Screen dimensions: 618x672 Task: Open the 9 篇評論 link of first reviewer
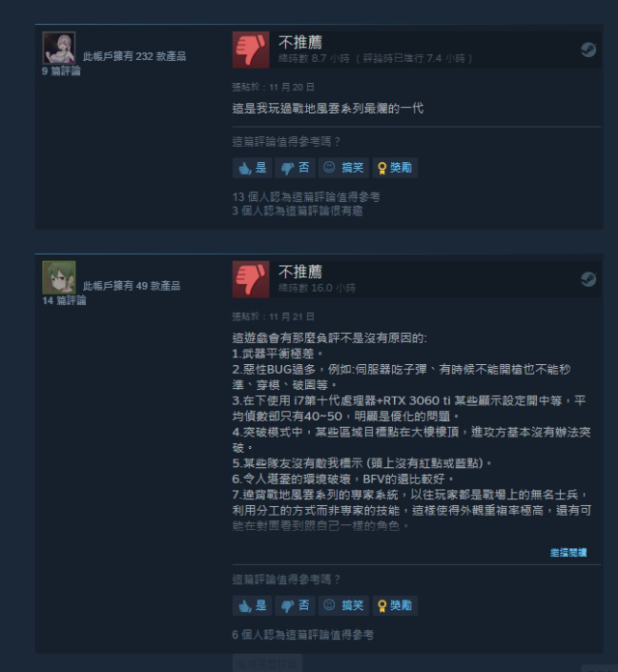[61, 71]
